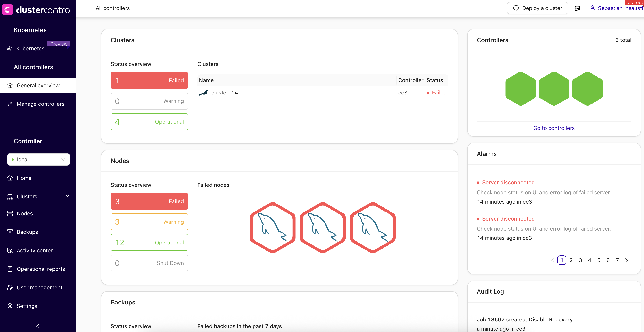
Task: Follow the Go to controllers link
Action: [554, 128]
